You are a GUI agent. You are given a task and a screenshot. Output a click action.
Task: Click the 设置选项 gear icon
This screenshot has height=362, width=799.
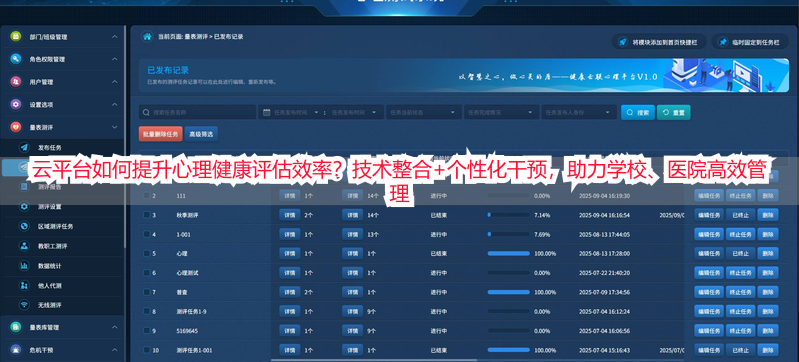(x=16, y=105)
